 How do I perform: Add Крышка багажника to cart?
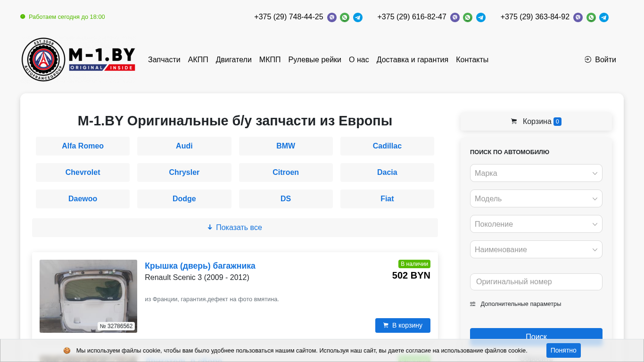(403, 325)
